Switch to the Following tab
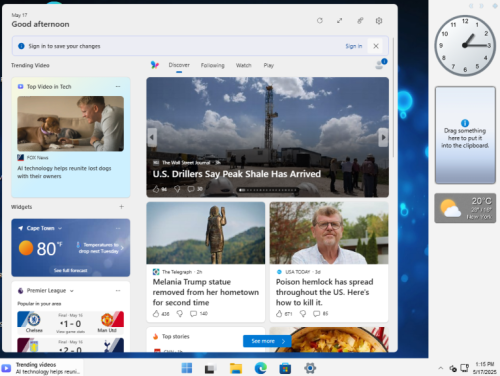Screen dimensions: 500x376 point(212,65)
